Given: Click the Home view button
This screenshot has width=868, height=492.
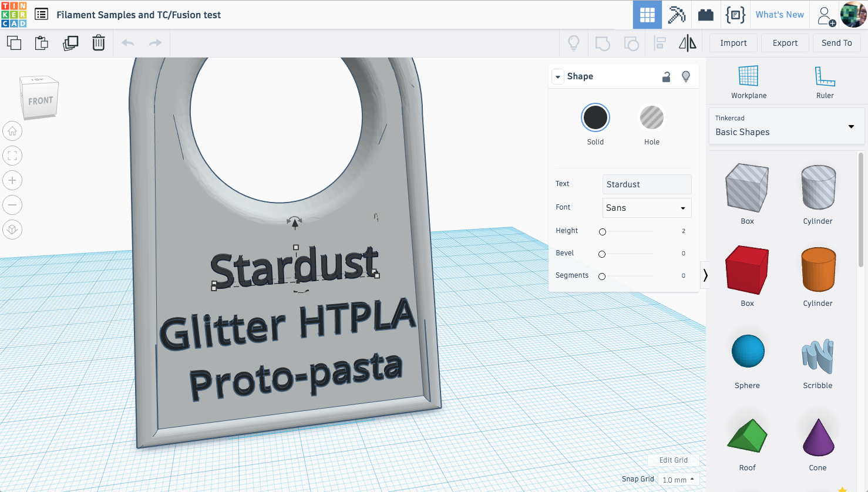Looking at the screenshot, I should coord(12,131).
